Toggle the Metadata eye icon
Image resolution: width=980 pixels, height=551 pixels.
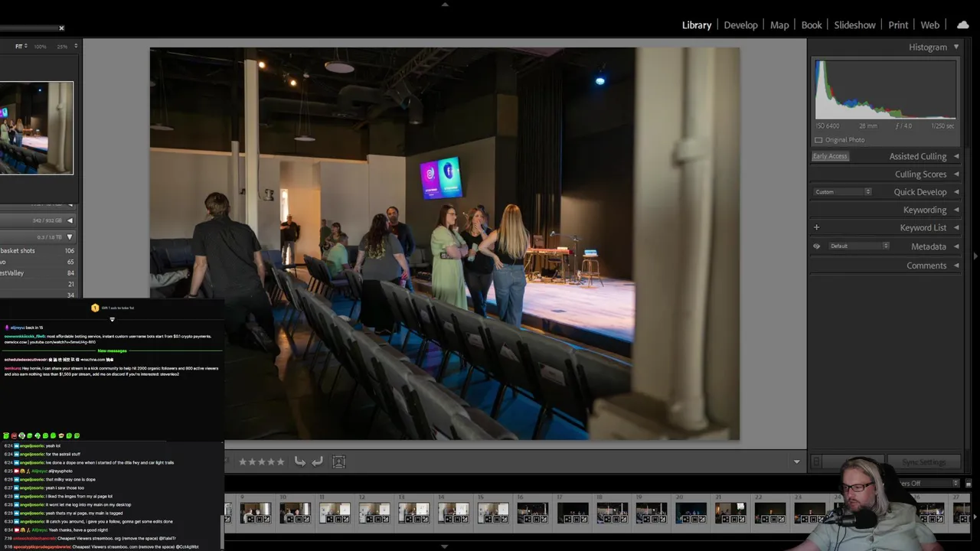pos(816,246)
